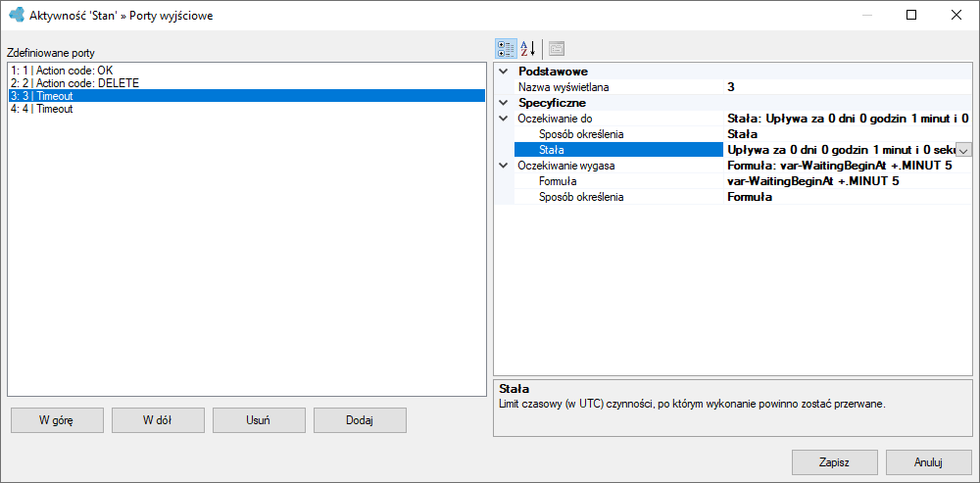
Task: Select the highlighted 'Stała' property label
Action: (x=618, y=150)
